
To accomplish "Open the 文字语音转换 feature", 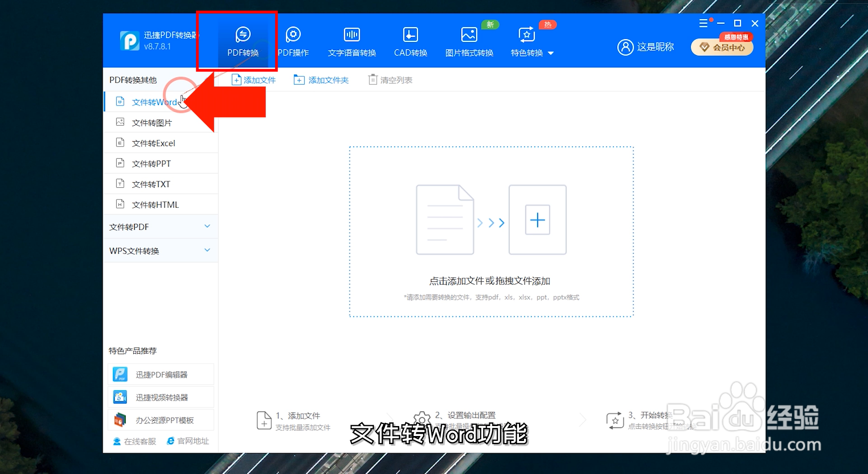I will [351, 41].
